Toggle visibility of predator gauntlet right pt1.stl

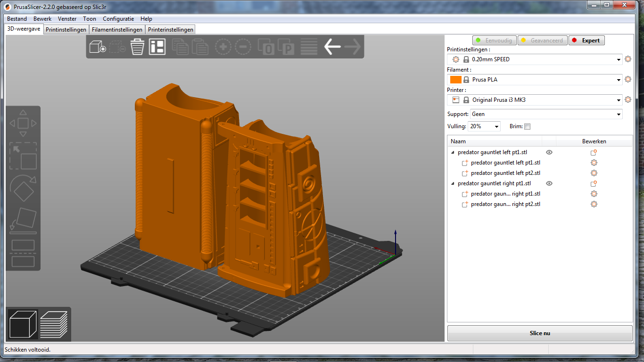[x=549, y=183]
